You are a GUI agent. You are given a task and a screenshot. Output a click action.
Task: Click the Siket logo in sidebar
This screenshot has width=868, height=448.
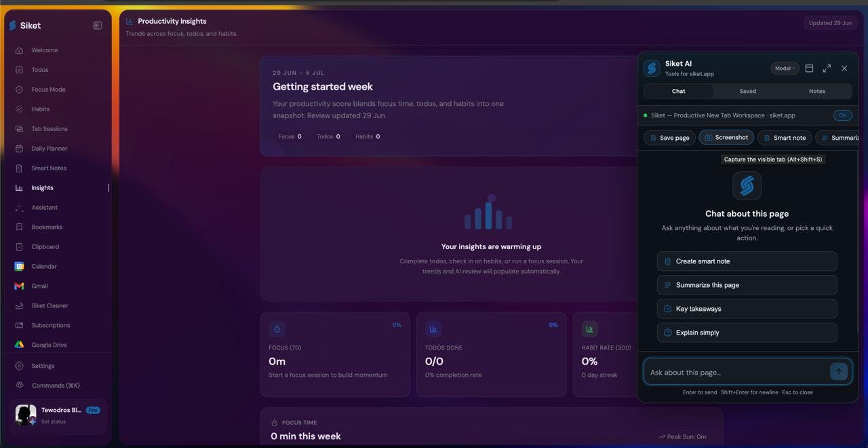tap(12, 26)
